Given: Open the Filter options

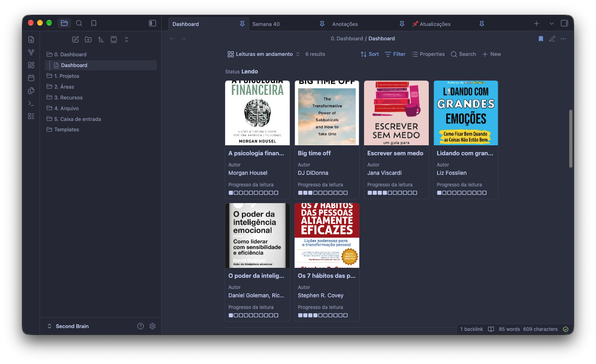Looking at the screenshot, I should pos(395,54).
